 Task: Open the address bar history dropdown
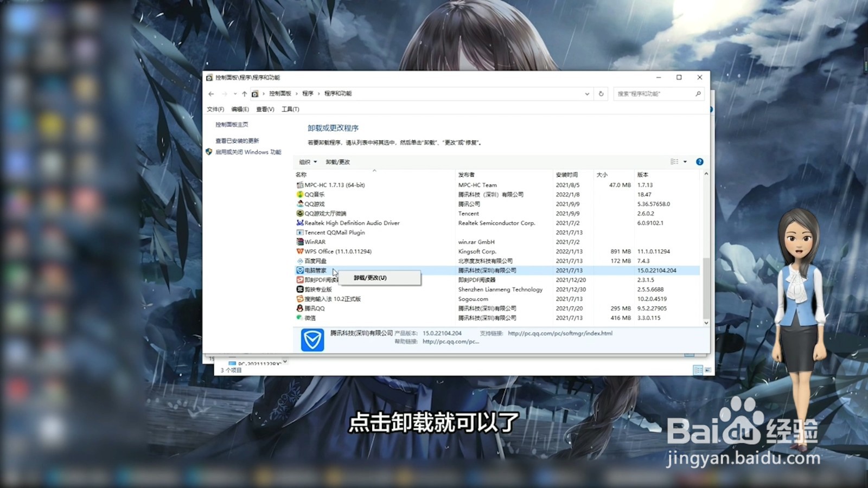[x=587, y=94]
